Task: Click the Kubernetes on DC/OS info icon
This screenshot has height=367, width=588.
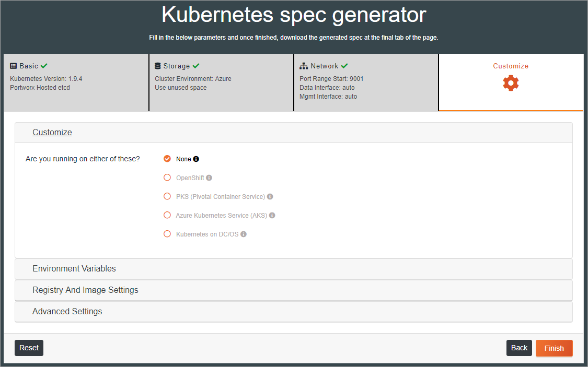Action: [244, 234]
